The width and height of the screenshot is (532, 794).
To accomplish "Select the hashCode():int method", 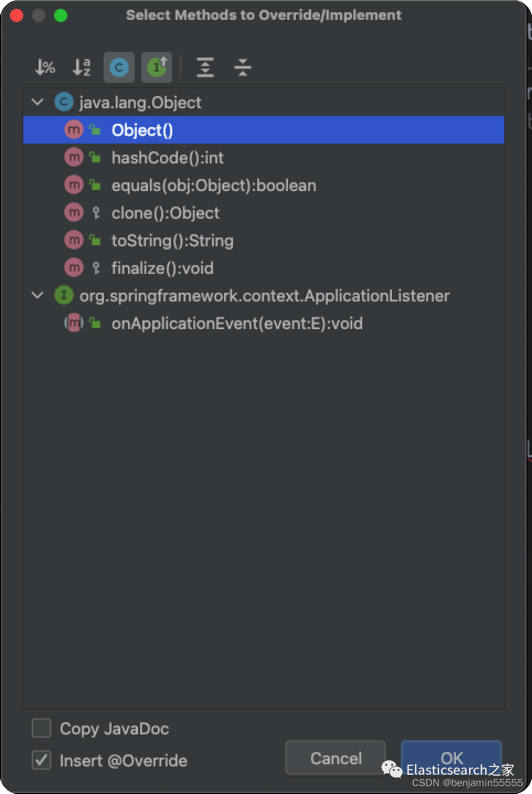I will [167, 158].
